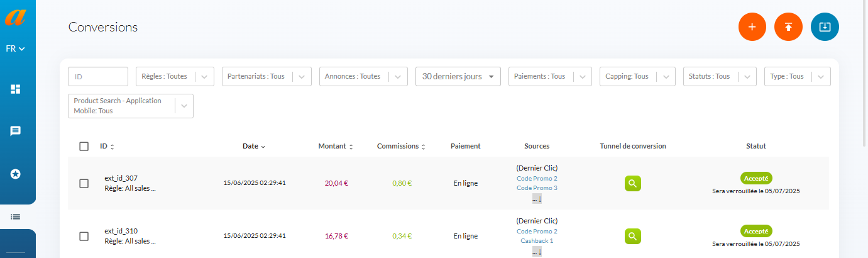Click the orange plus add button
This screenshot has width=868, height=258.
[x=752, y=27]
